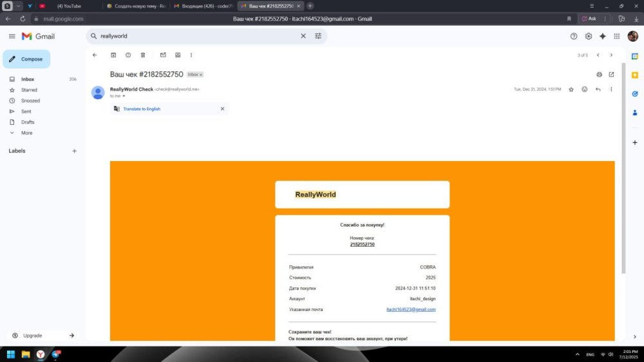Screen dimensions: 644x362
Task: Star the ReallyWorld Check email
Action: 571,89
